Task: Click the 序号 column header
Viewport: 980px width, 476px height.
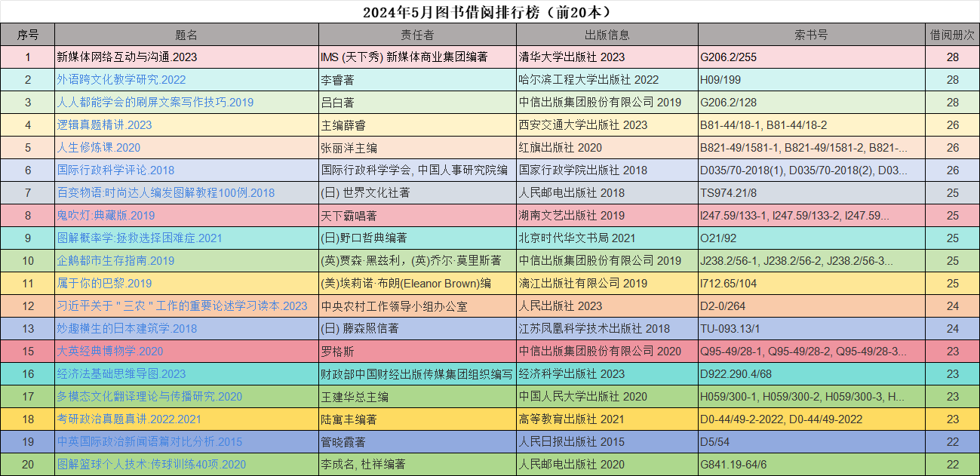Action: (28, 35)
